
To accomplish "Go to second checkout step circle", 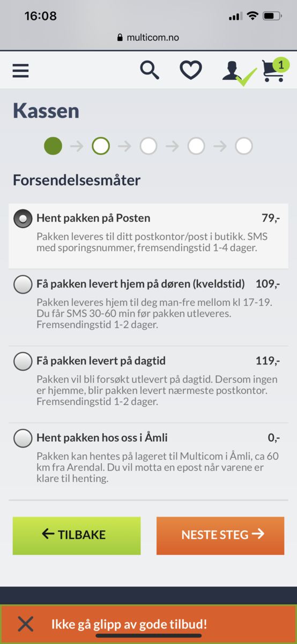I will click(x=101, y=145).
